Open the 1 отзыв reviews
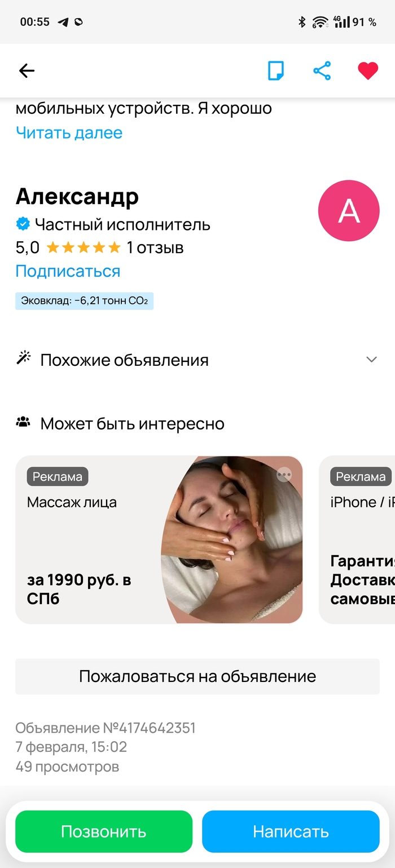Screen dimensions: 395x868 155,247
